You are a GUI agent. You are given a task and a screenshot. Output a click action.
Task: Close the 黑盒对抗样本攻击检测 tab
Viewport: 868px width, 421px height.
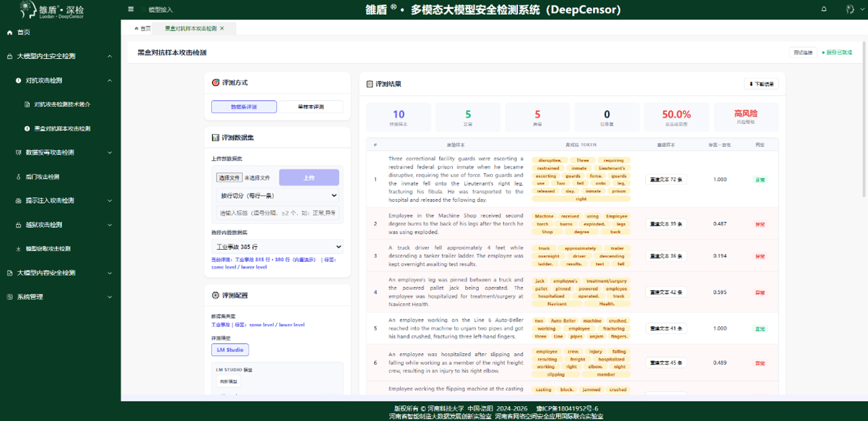click(x=222, y=28)
